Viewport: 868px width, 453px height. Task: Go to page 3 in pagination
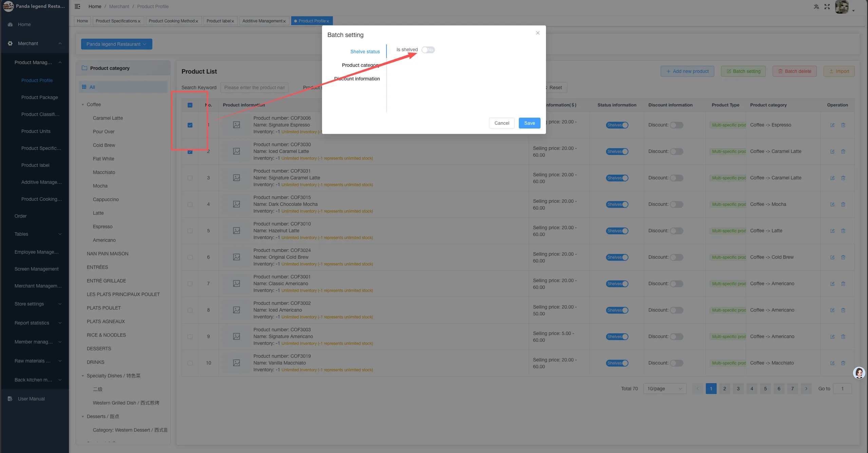[x=738, y=389]
